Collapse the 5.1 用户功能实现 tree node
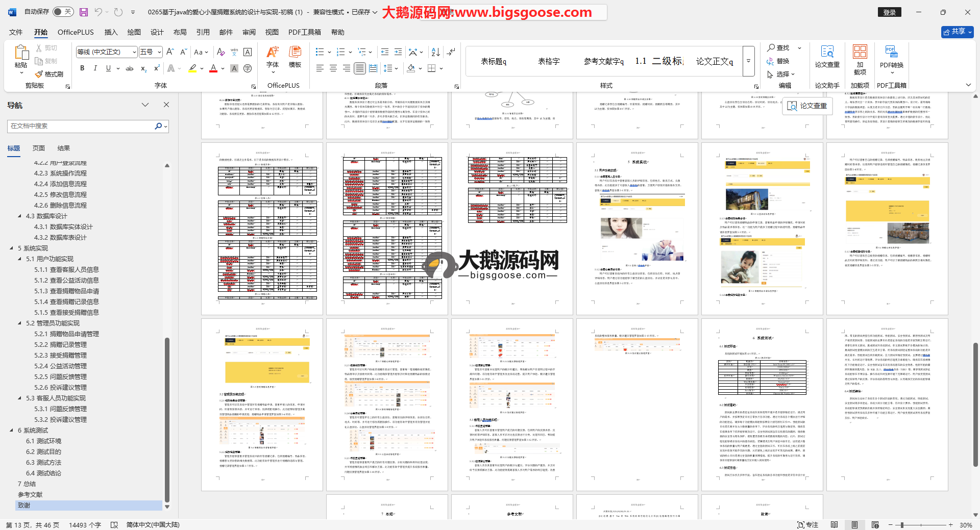 (x=20, y=259)
